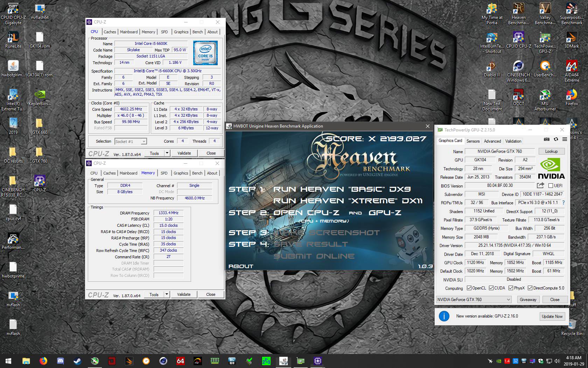588x368 pixels.
Task: Toggle the OpenCL checkbox
Action: [469, 288]
